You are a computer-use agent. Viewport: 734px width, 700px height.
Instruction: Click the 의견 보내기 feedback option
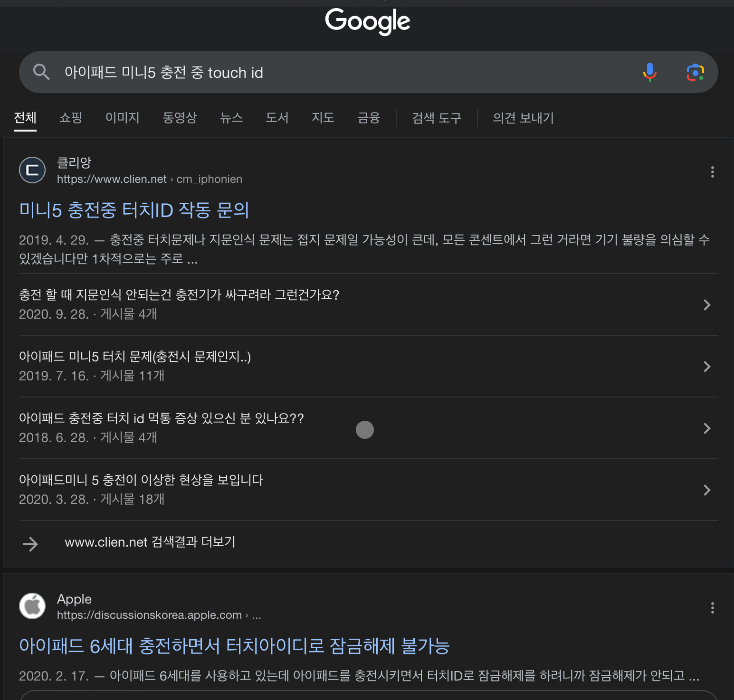click(x=523, y=118)
